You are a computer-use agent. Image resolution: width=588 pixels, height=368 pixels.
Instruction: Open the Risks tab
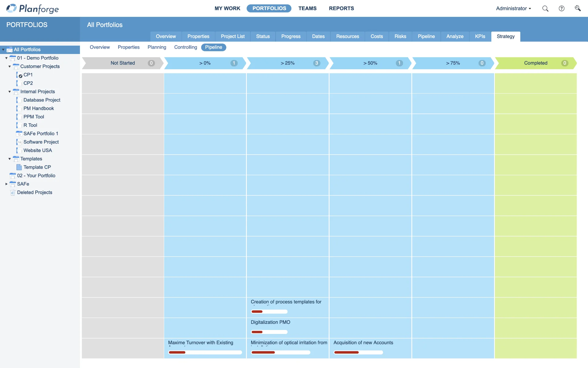point(400,36)
